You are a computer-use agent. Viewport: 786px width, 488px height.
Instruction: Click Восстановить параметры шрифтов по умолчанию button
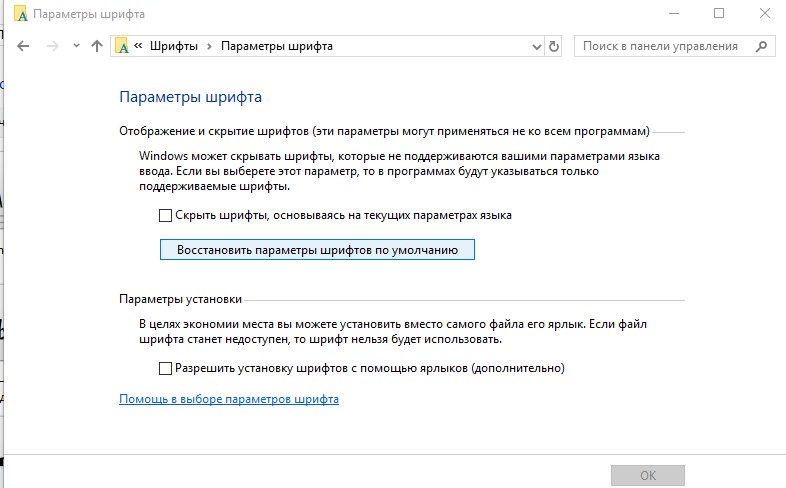point(317,250)
